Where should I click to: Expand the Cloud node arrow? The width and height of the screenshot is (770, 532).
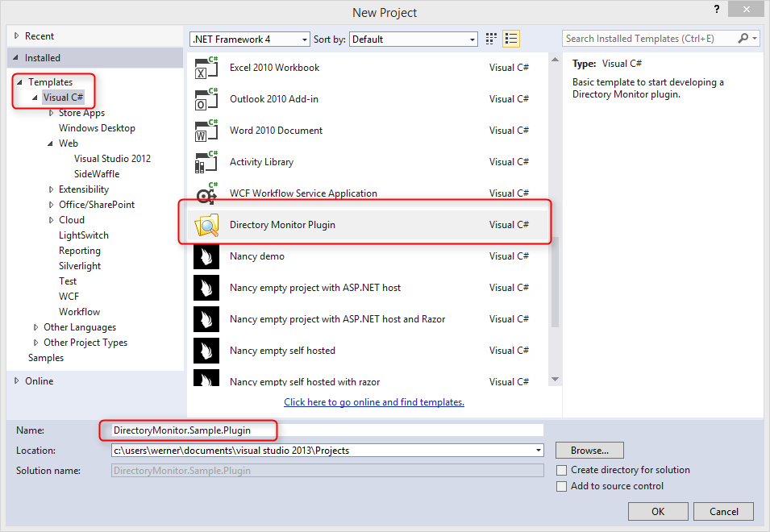[x=51, y=220]
